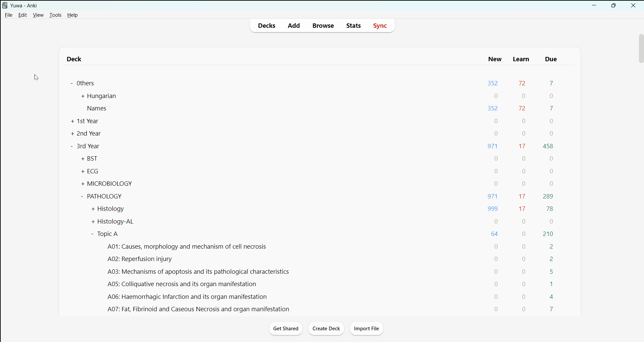Expand the 2nd Year deck
The height and width of the screenshot is (342, 644).
(x=72, y=134)
